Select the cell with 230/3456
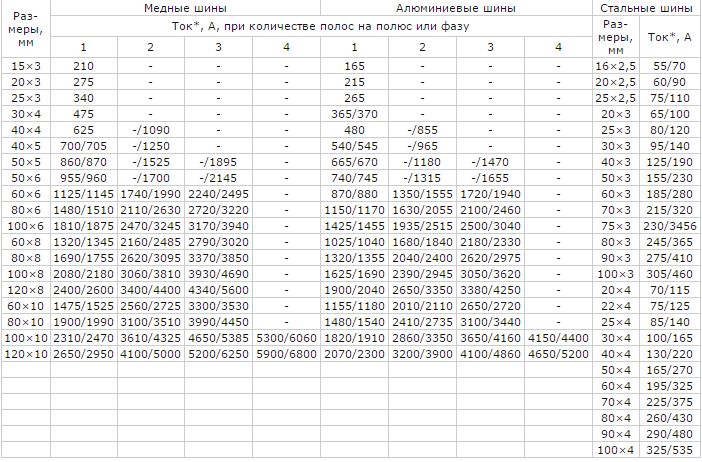702x462 pixels. 670,226
